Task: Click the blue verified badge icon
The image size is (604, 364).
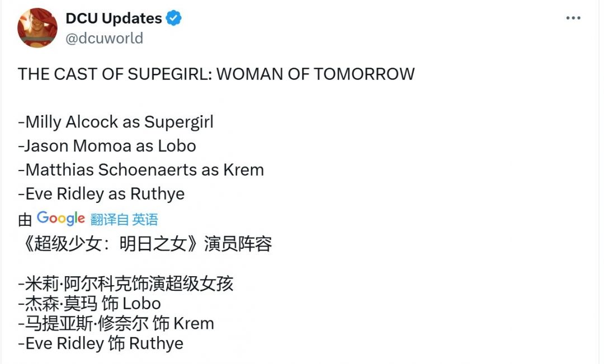Action: 174,18
